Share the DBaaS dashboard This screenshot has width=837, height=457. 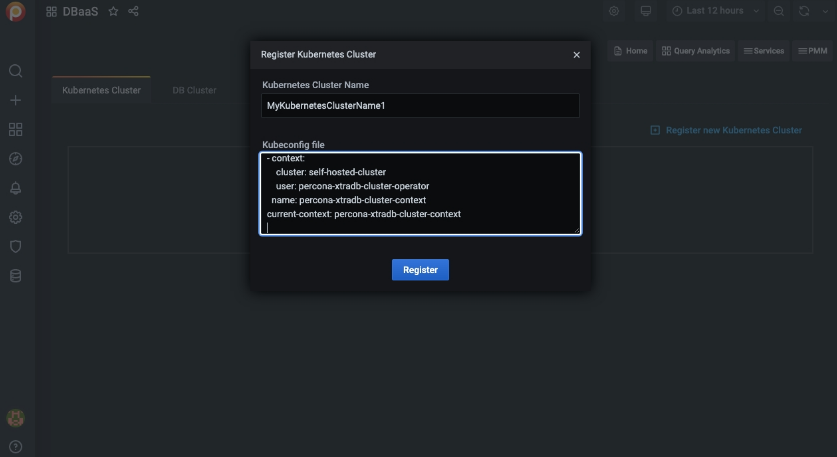[x=133, y=11]
